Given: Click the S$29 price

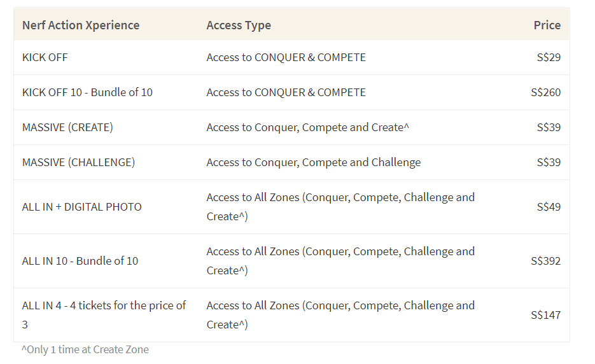Looking at the screenshot, I should point(549,57).
